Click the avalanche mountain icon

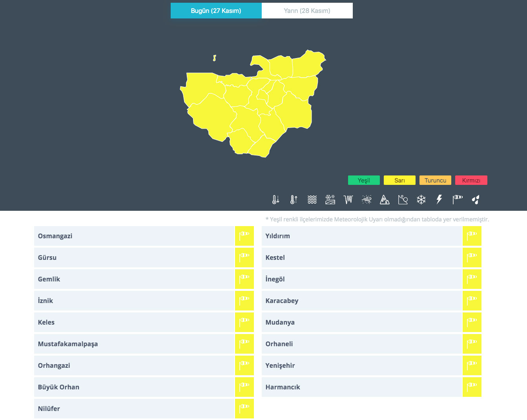tap(385, 200)
